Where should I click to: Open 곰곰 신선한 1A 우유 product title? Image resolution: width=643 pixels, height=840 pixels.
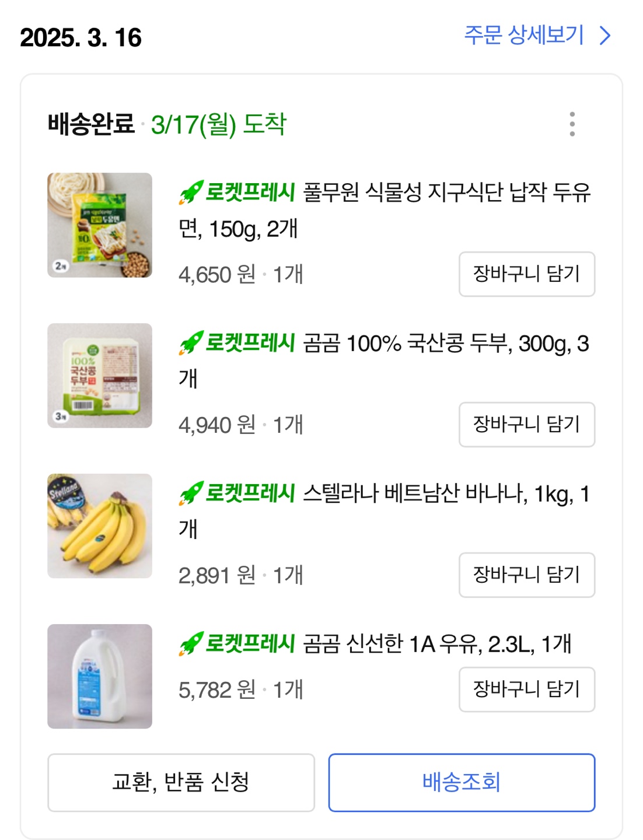[436, 645]
